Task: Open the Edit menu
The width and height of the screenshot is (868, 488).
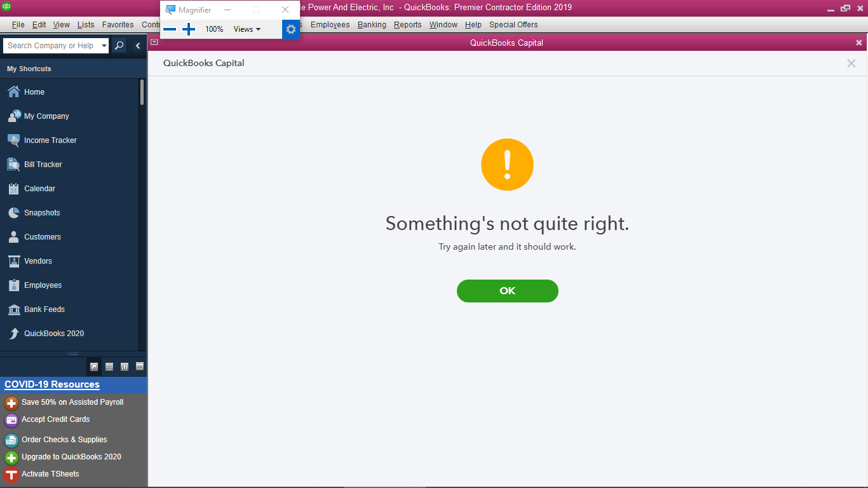Action: [39, 25]
